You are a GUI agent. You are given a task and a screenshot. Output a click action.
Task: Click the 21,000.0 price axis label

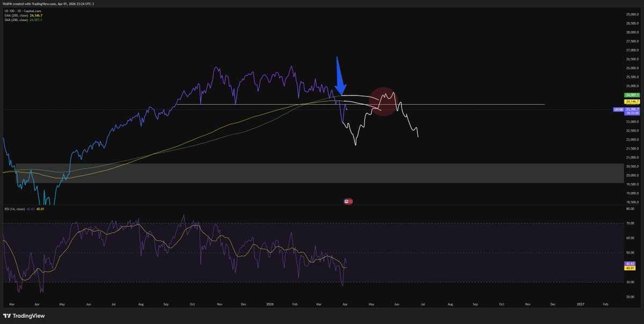pyautogui.click(x=631, y=157)
